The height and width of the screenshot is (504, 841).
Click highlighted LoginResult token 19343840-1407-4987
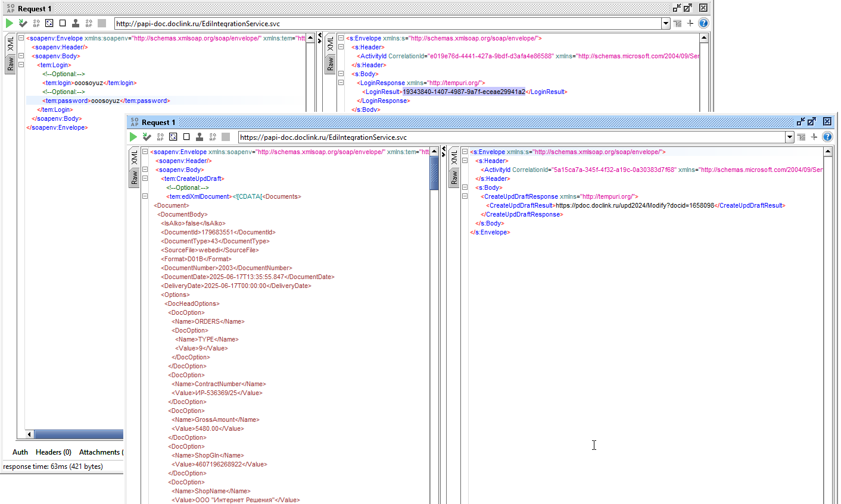pos(464,92)
